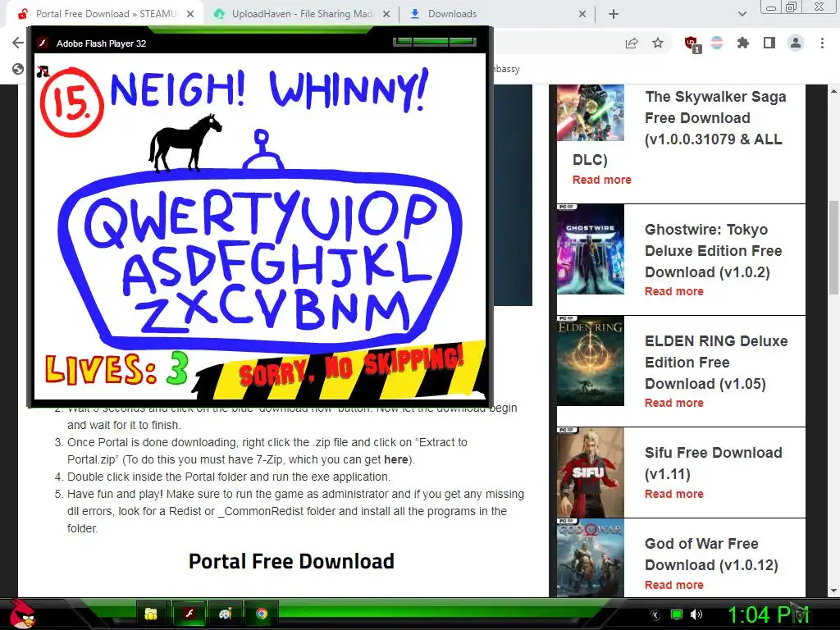Select the Flash Player taskbar icon
The image size is (840, 630).
pyautogui.click(x=189, y=614)
